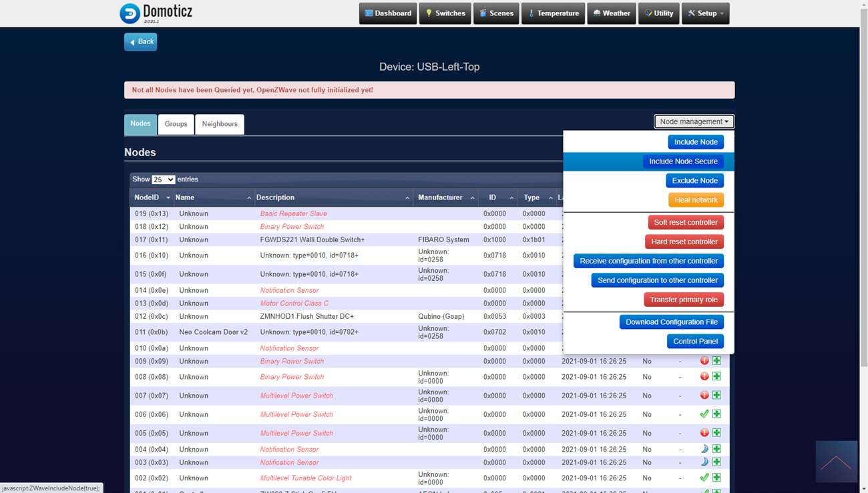Switch to the Groups tab
868x493 pixels.
[176, 124]
